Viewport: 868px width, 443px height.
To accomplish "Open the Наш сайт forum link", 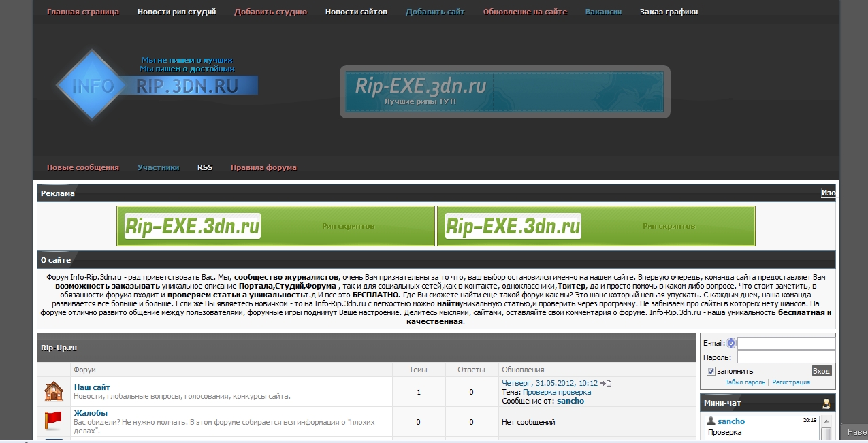I will click(92, 387).
